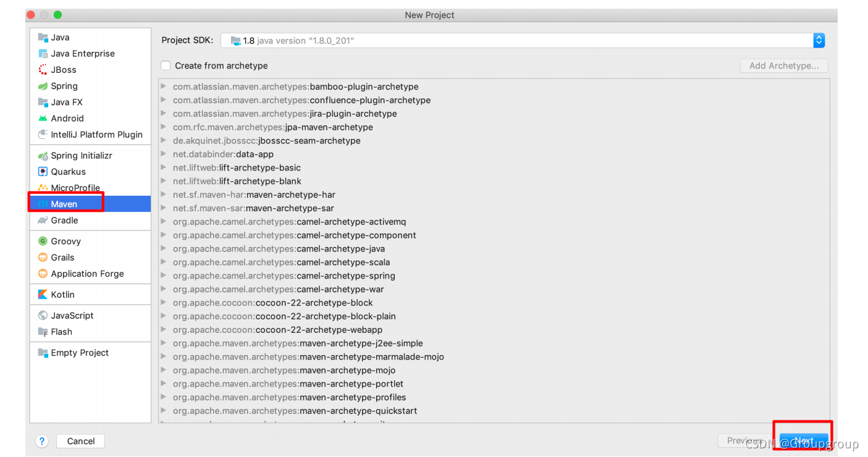This screenshot has width=868, height=457.
Task: Expand maven-archetype-quickstart entry
Action: [164, 411]
